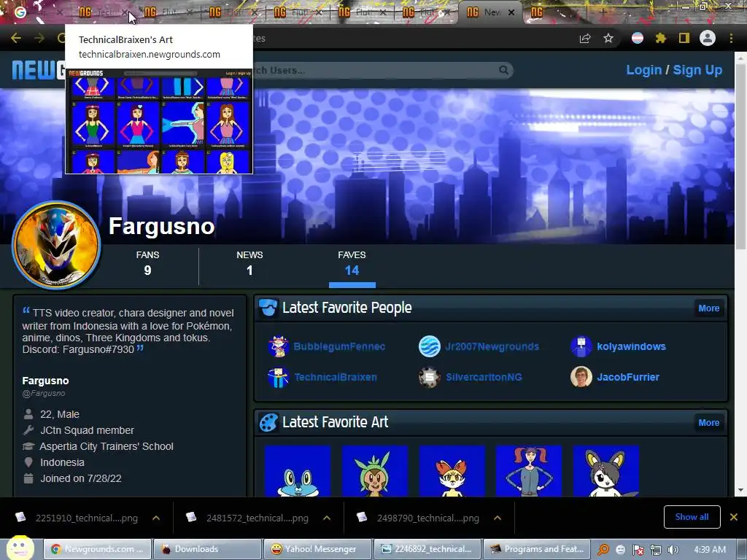Image resolution: width=747 pixels, height=560 pixels.
Task: Open the FANS 9 section
Action: (x=147, y=263)
